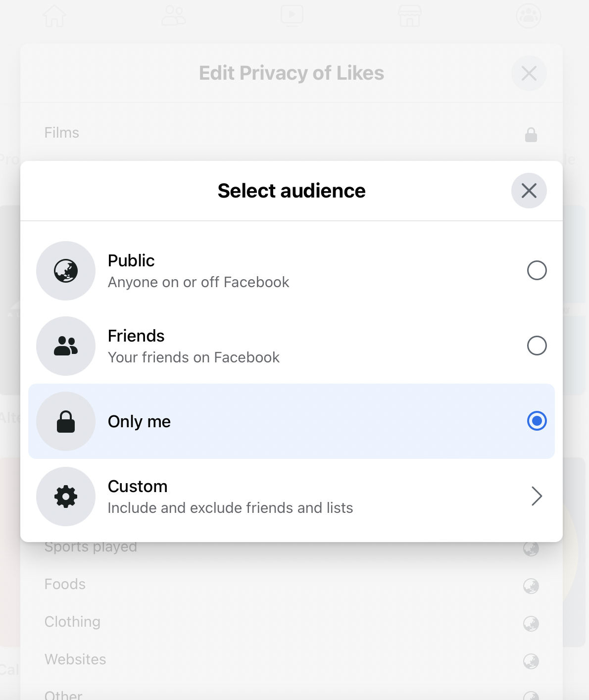The image size is (589, 700).
Task: Click the globe icon beside Websites
Action: coord(531,660)
